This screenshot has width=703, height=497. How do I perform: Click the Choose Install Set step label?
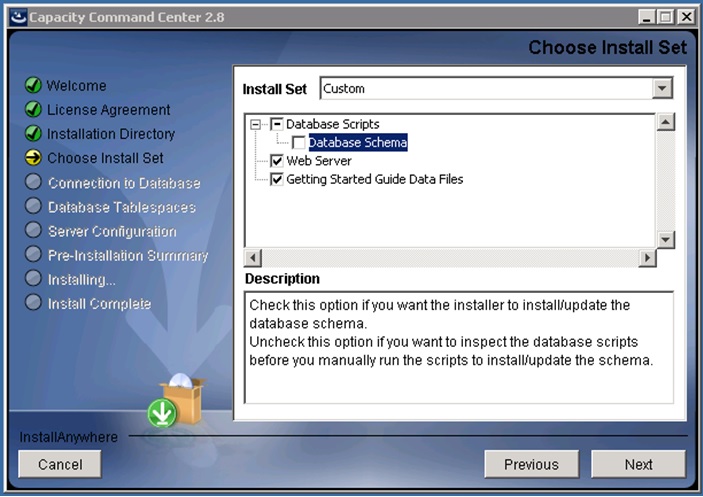[105, 158]
